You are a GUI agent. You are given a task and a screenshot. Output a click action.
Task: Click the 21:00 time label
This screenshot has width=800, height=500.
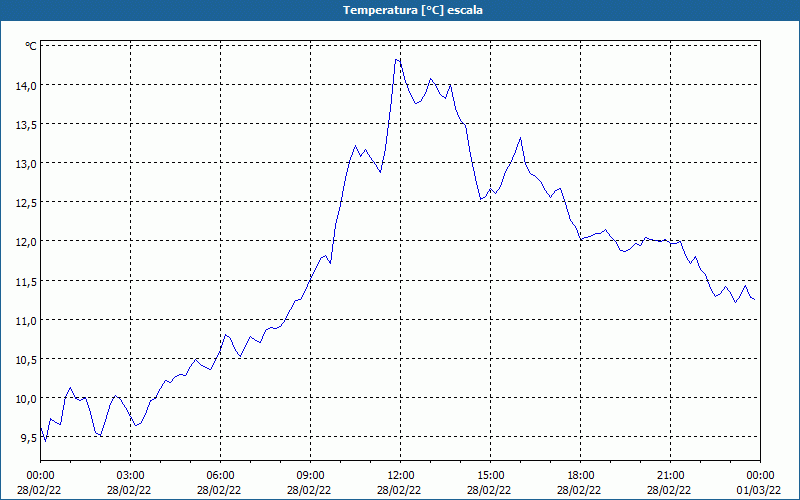(670, 476)
